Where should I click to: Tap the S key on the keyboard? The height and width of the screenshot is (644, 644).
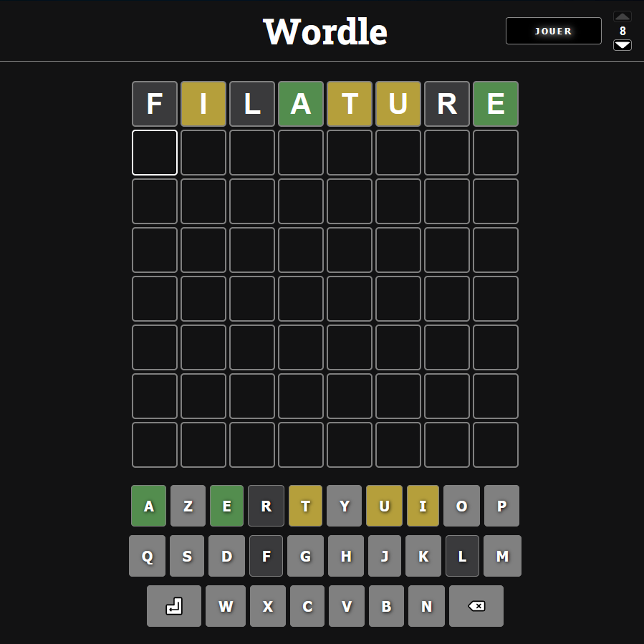[x=187, y=556]
